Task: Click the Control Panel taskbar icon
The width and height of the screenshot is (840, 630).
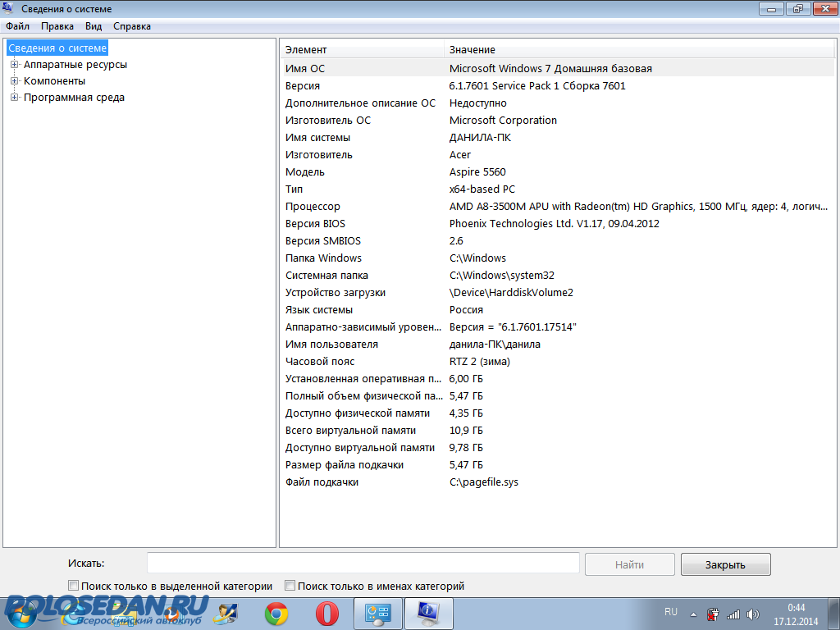Action: point(377,614)
